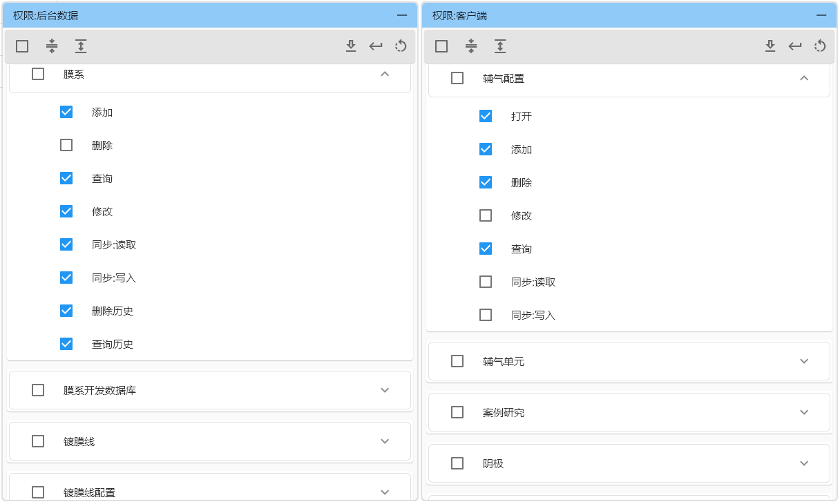Click the 打开 label text
The image size is (840, 504).
point(522,116)
